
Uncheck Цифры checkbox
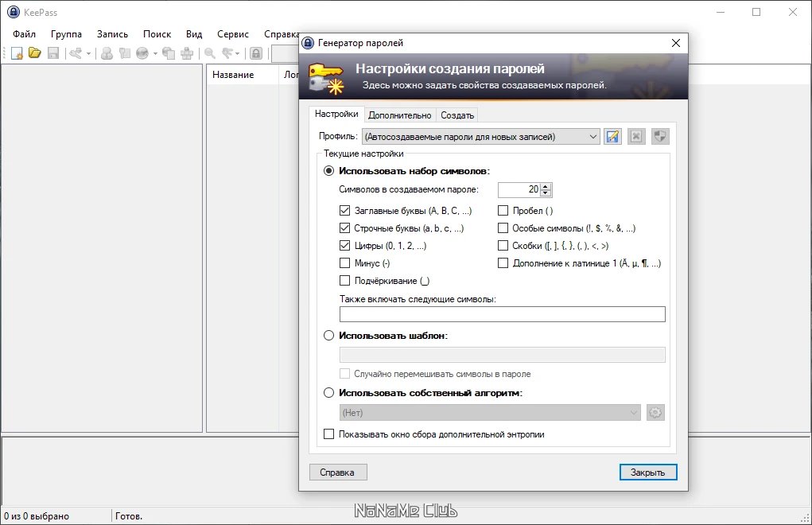tap(345, 246)
